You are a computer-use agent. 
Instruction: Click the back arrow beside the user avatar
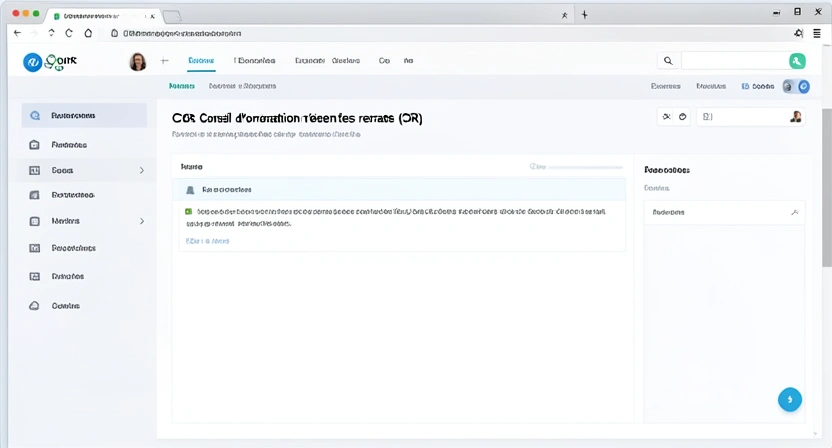click(x=165, y=62)
